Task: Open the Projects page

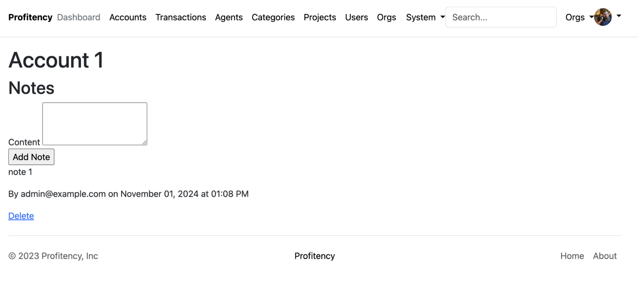Action: click(320, 17)
